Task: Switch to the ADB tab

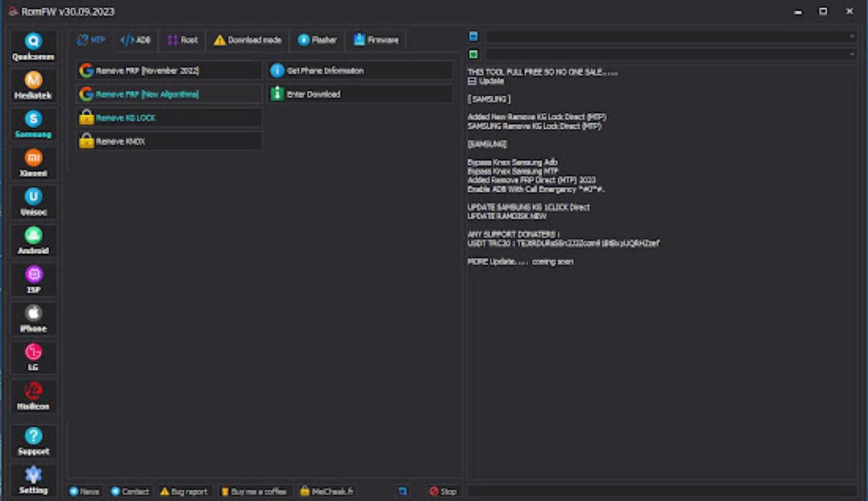Action: tap(134, 40)
